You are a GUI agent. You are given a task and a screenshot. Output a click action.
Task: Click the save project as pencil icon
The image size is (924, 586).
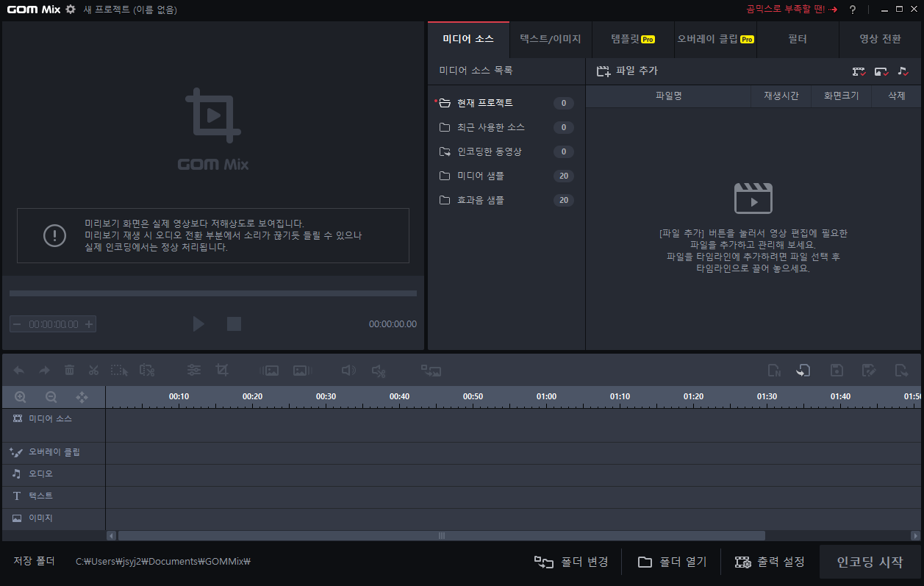click(869, 371)
